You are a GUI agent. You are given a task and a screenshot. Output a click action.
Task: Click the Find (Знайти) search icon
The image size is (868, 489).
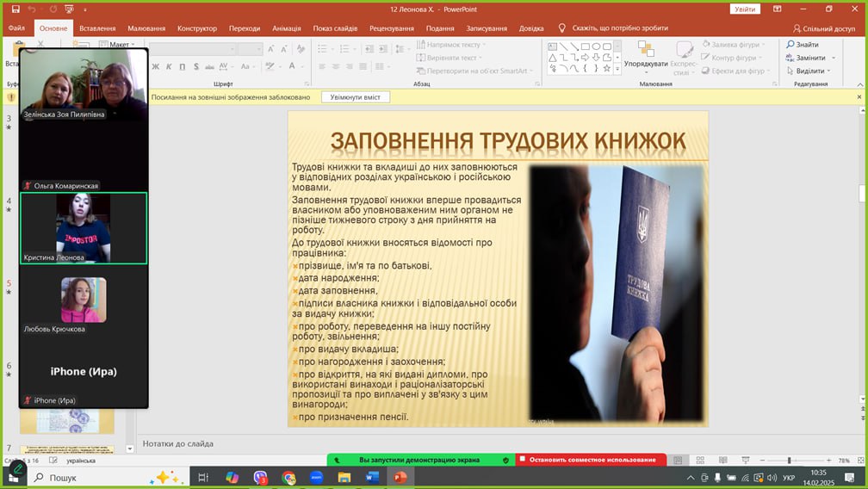(790, 45)
